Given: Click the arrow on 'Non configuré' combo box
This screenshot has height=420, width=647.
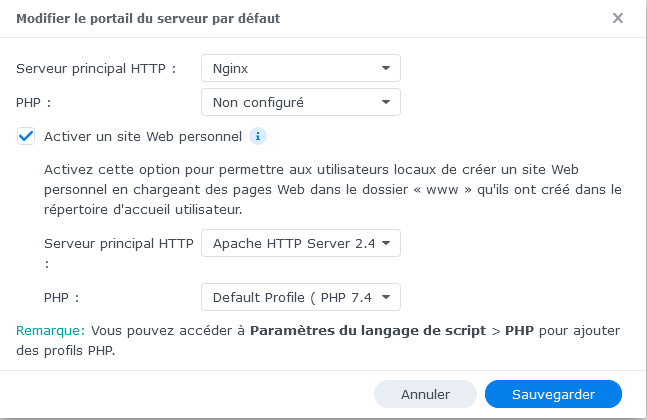Looking at the screenshot, I should [x=386, y=102].
